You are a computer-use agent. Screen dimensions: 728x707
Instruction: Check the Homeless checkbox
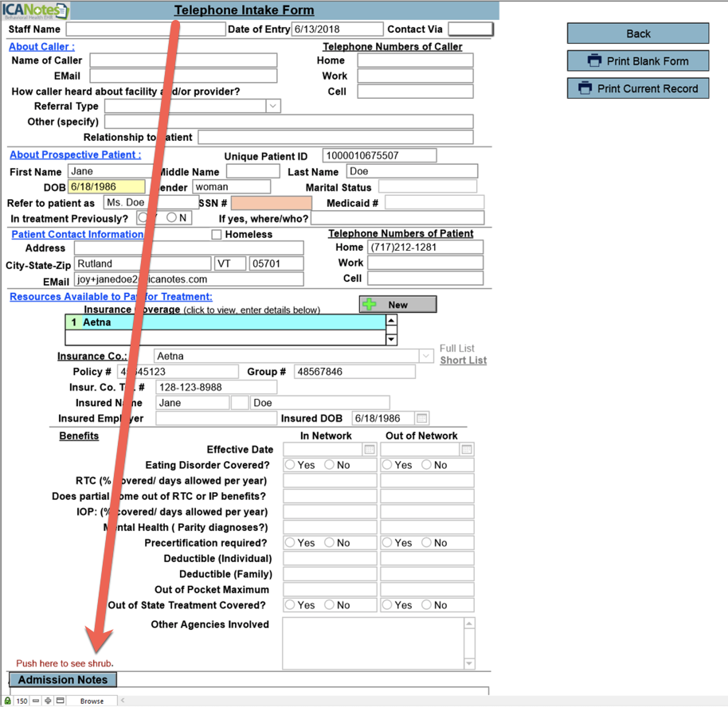[216, 235]
